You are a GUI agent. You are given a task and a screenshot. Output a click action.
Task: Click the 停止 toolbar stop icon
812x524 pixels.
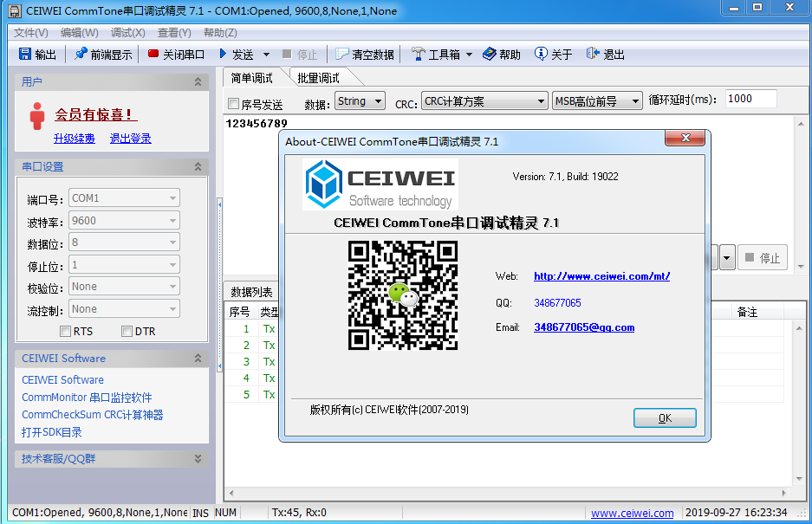[287, 54]
